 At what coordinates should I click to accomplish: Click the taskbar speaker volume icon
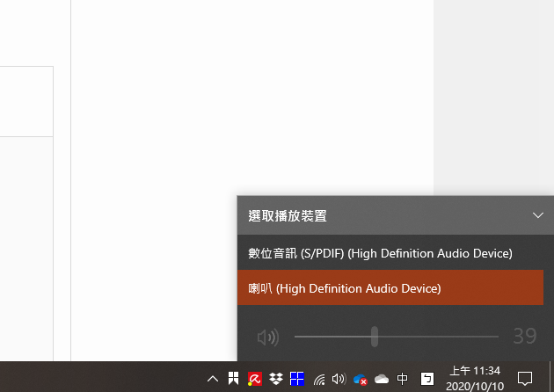339,379
